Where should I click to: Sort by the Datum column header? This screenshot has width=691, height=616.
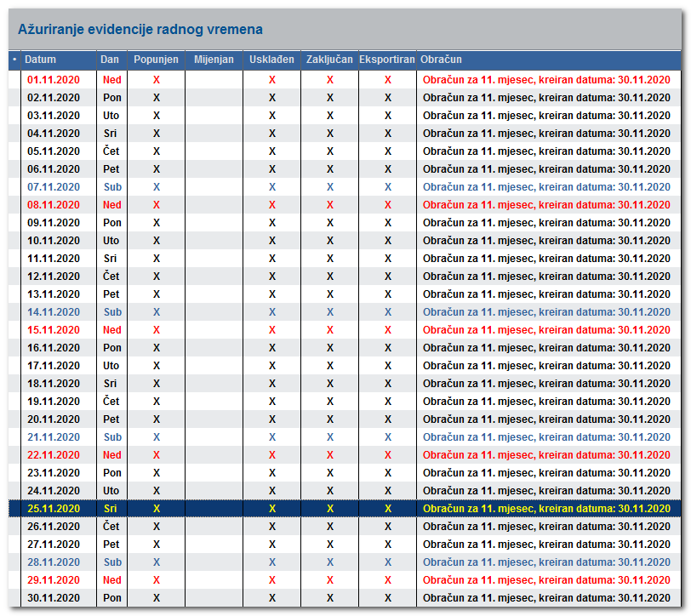tap(59, 60)
